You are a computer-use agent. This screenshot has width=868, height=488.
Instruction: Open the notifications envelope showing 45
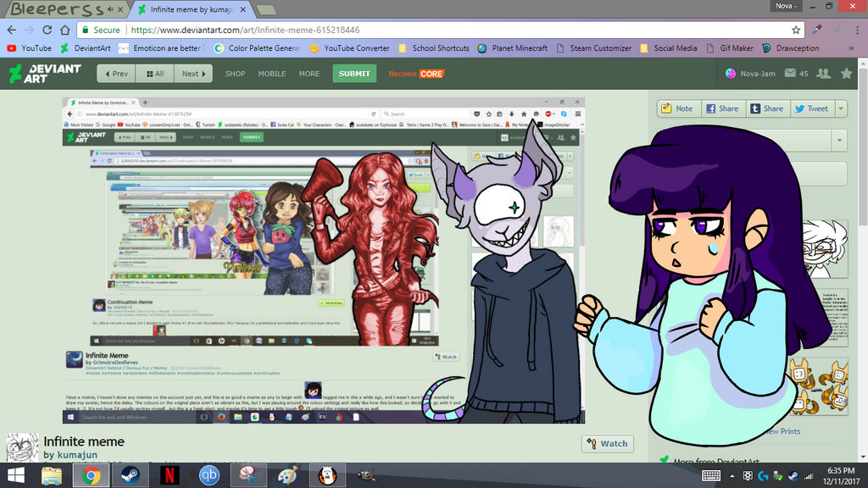point(796,73)
